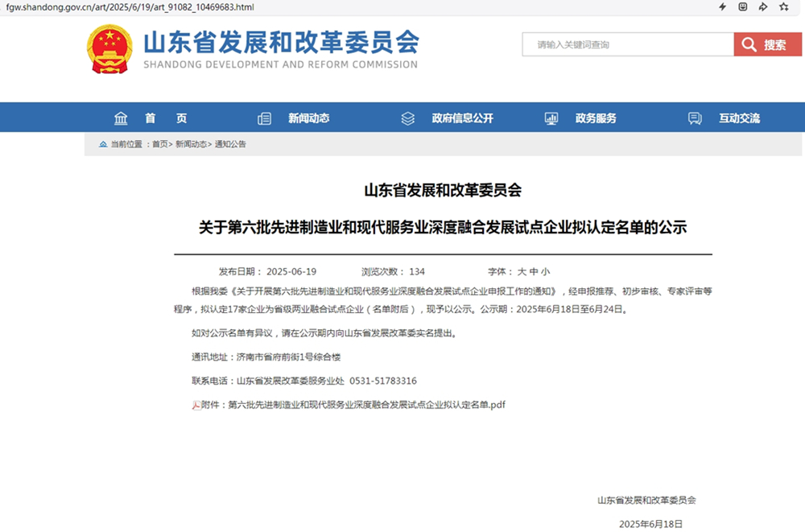Click the national emblem logo

tap(109, 48)
